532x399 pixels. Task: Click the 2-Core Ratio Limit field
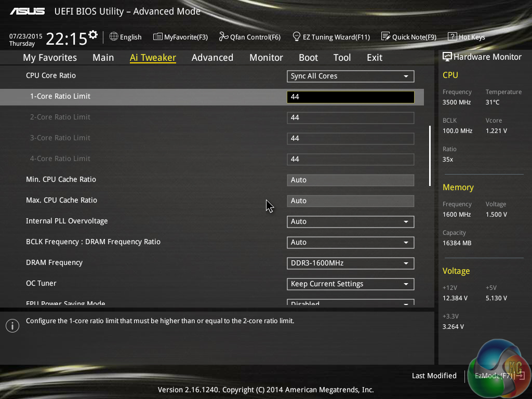pos(351,118)
